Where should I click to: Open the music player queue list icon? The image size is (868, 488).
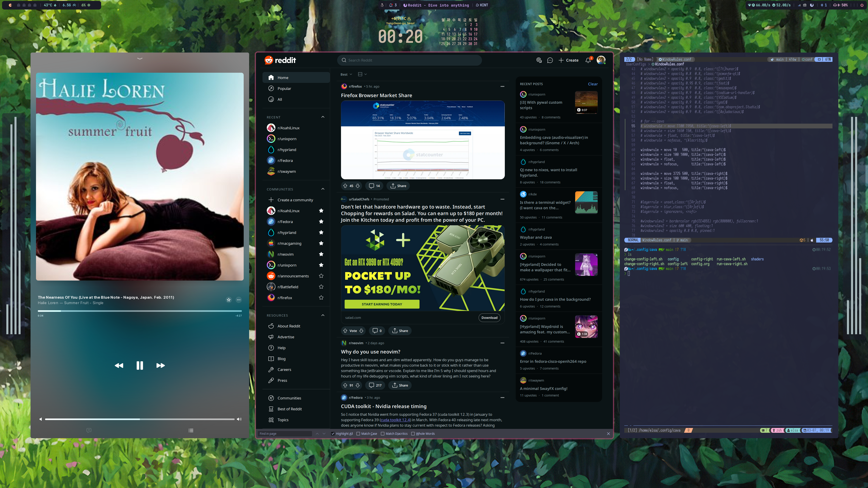point(191,430)
